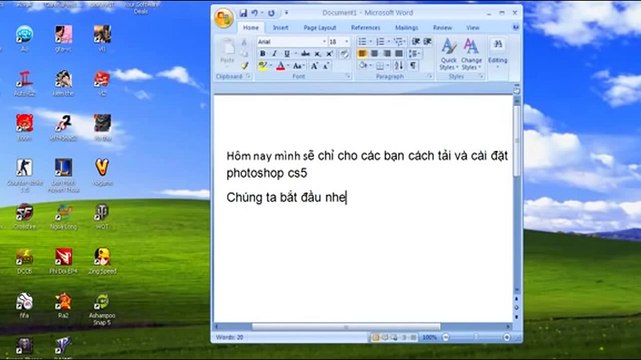Toggle Bold formatting
The width and height of the screenshot is (641, 360).
pyautogui.click(x=262, y=54)
